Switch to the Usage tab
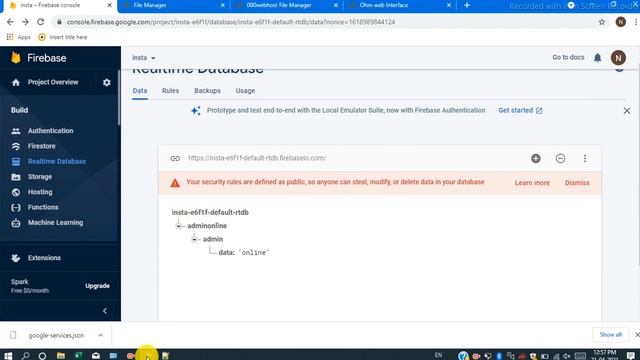640x360 pixels. pos(245,91)
